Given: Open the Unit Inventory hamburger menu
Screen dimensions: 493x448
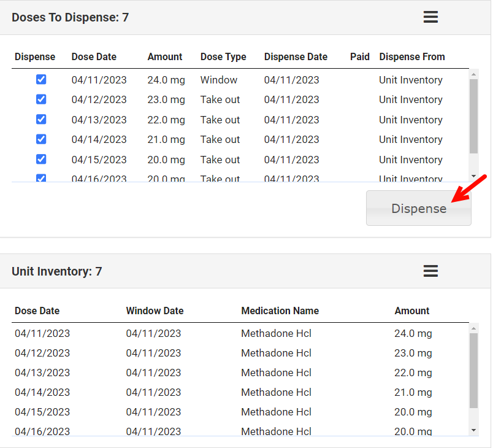Looking at the screenshot, I should [x=430, y=271].
